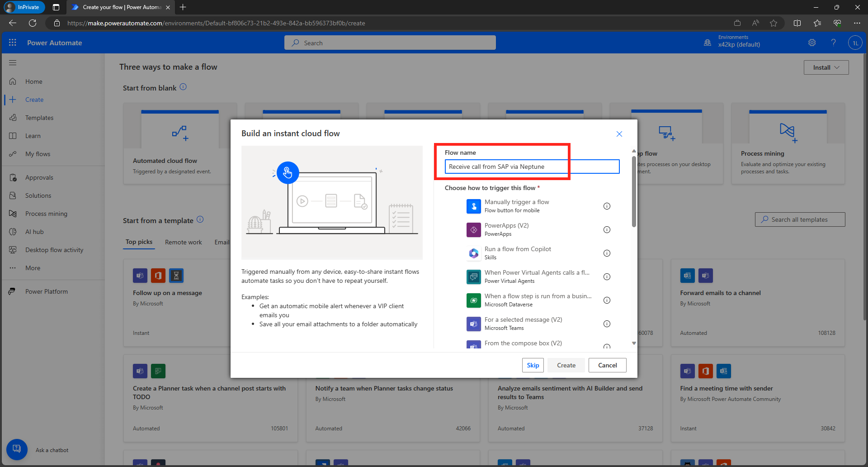Click the Skip button
Image resolution: width=868 pixels, height=467 pixels.
533,365
